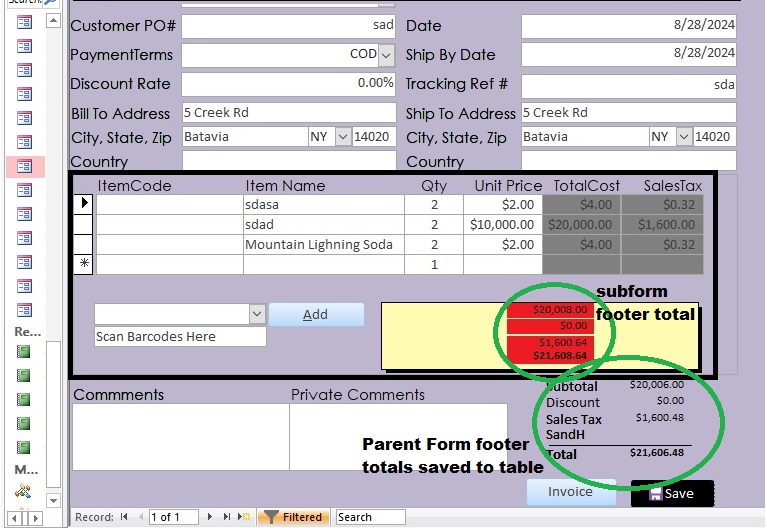Click into the Scan Barcodes Here field
767x528 pixels.
coord(180,337)
